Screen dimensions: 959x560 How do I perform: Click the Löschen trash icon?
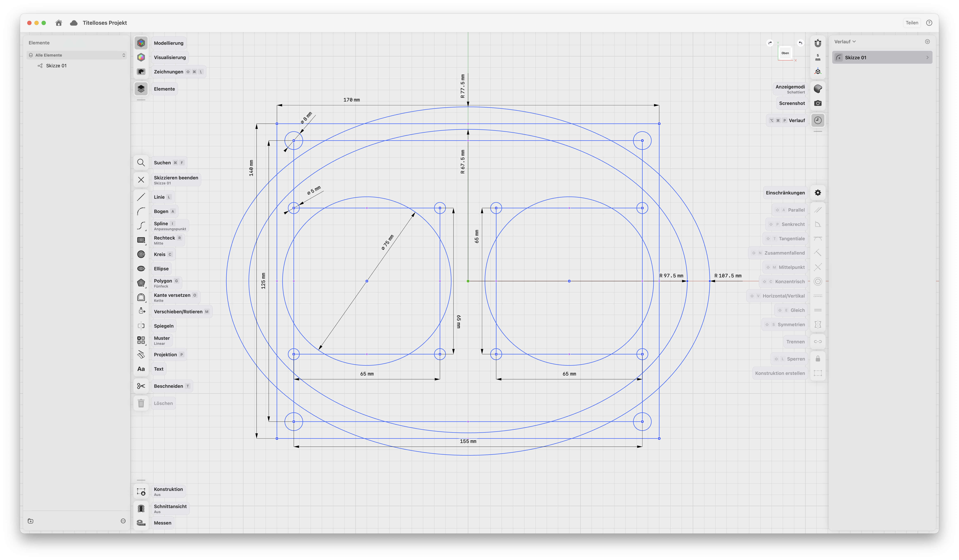point(141,403)
